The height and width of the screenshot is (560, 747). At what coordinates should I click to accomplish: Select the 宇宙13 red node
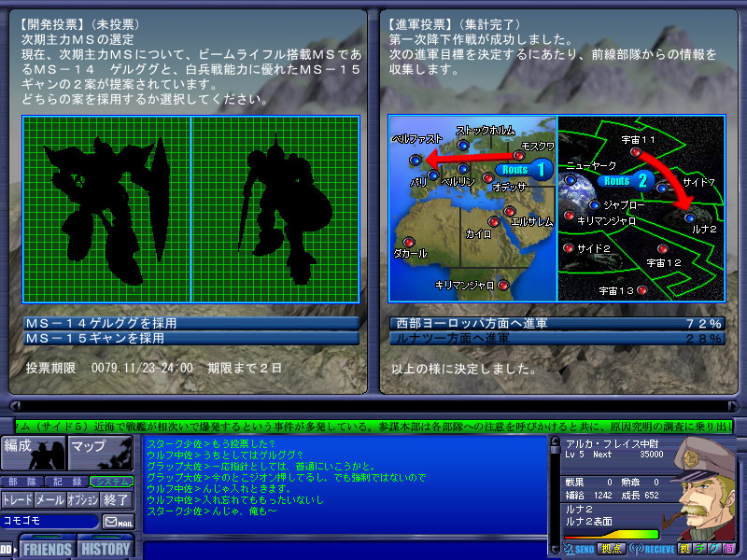click(641, 289)
